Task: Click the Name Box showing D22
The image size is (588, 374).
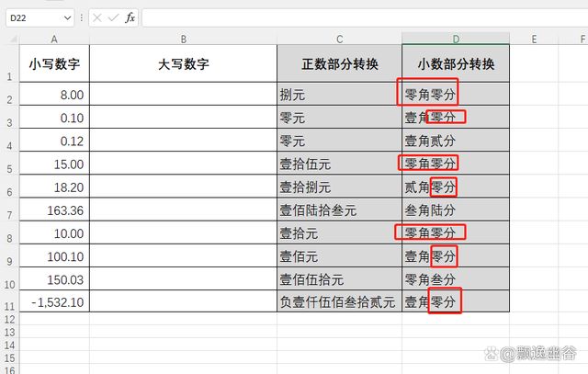Action: click(x=40, y=18)
